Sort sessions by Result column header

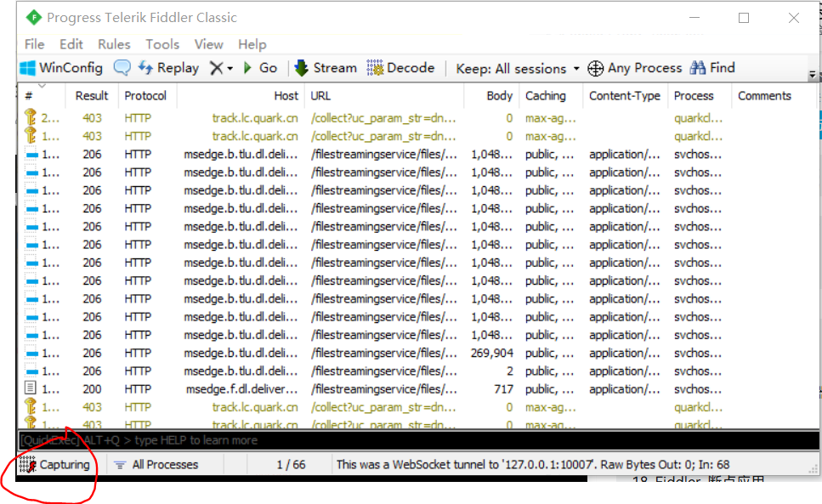(92, 95)
